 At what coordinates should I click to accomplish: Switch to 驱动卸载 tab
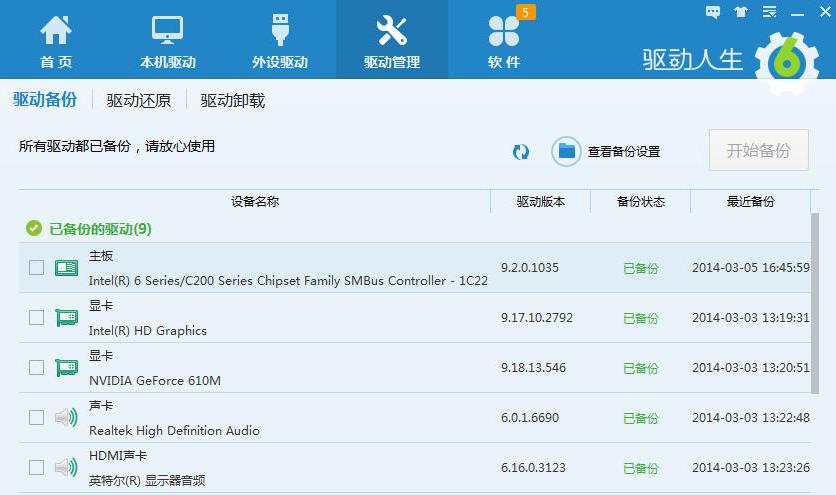click(x=233, y=100)
